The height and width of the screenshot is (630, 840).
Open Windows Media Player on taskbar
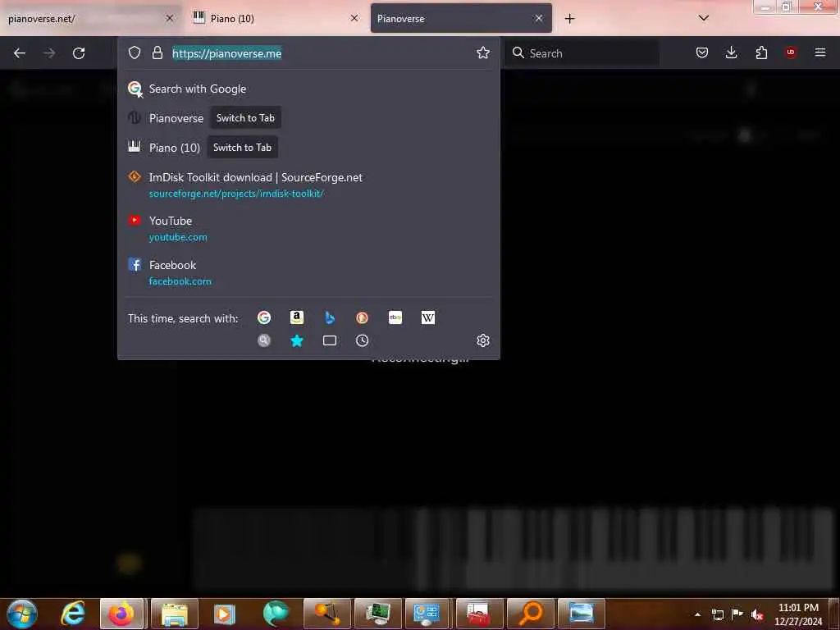click(x=225, y=614)
